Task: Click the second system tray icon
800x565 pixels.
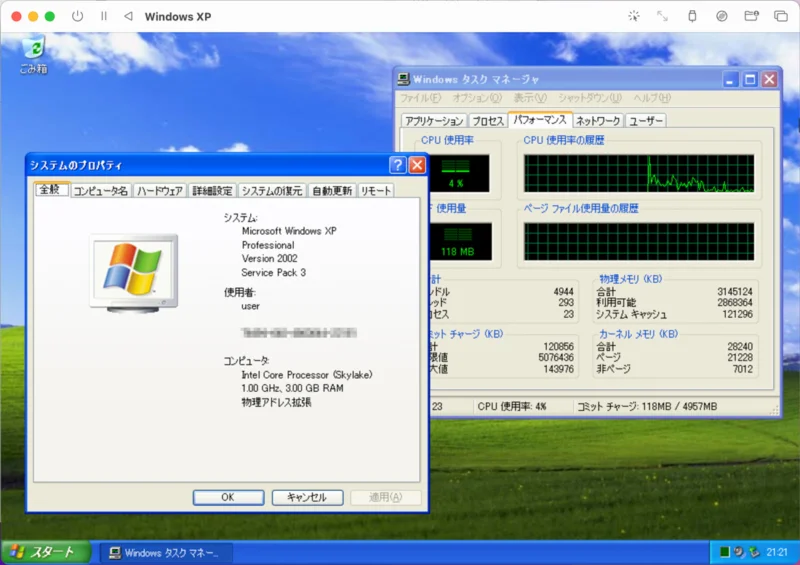Action: (x=739, y=552)
